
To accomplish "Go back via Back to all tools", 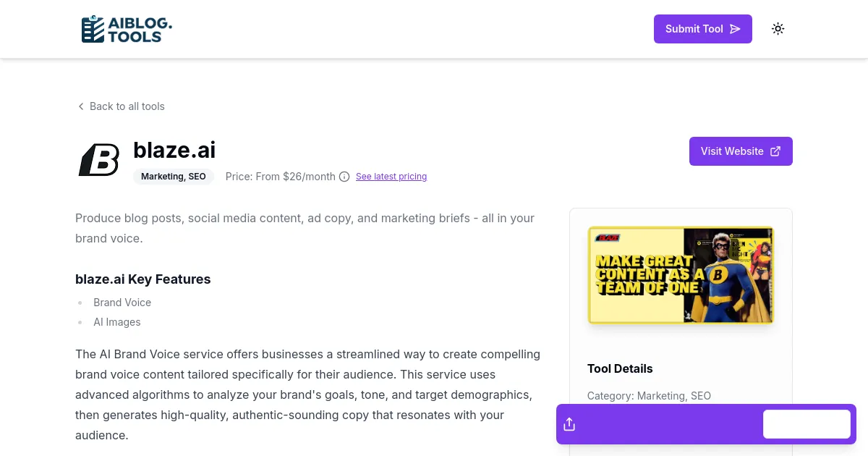I will (127, 106).
